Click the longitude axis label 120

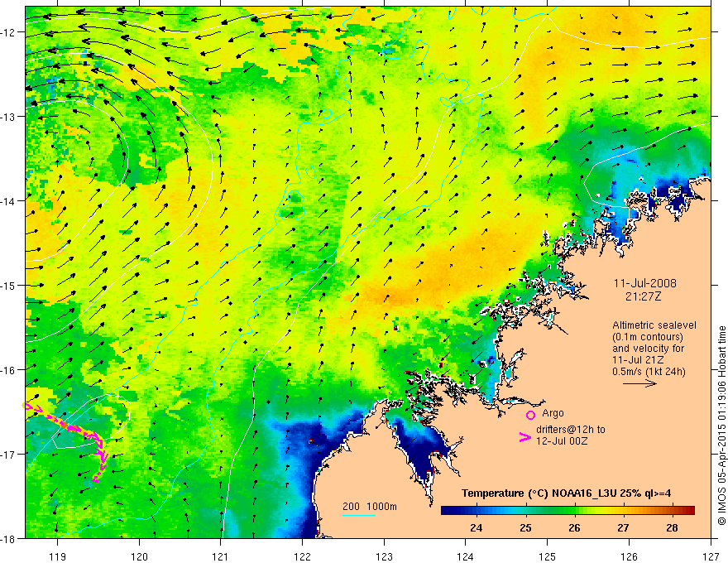point(139,556)
